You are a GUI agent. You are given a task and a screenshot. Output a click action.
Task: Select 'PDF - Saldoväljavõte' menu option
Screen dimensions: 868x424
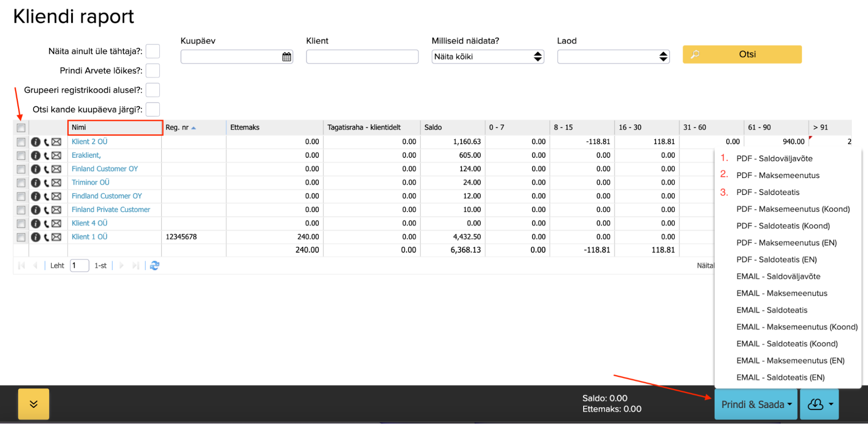(x=774, y=159)
